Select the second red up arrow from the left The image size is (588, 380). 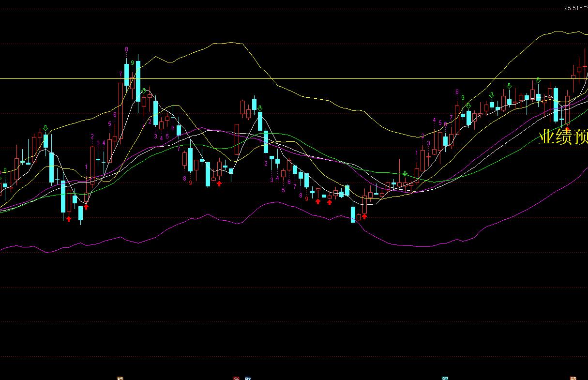[86, 206]
